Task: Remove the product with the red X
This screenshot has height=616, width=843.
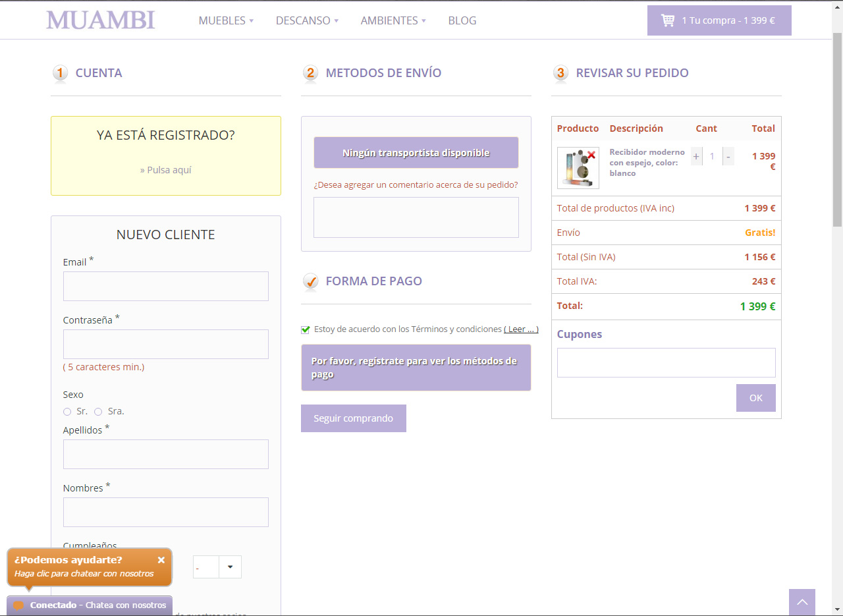Action: click(x=591, y=155)
